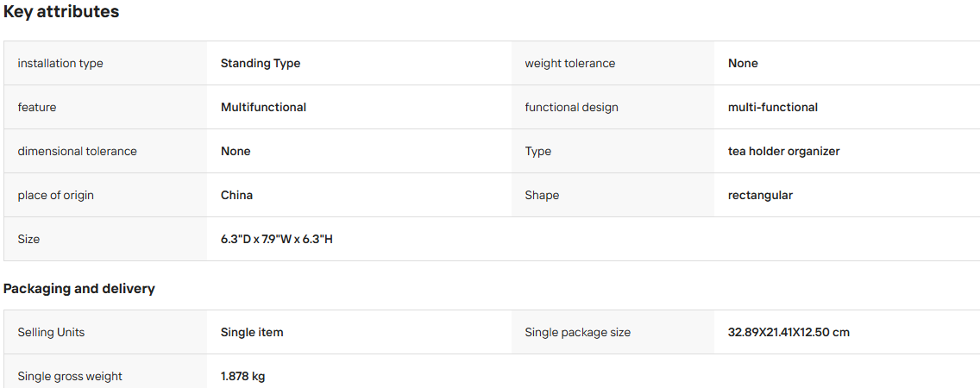
Task: Click the Packaging and delivery heading
Action: 79,289
